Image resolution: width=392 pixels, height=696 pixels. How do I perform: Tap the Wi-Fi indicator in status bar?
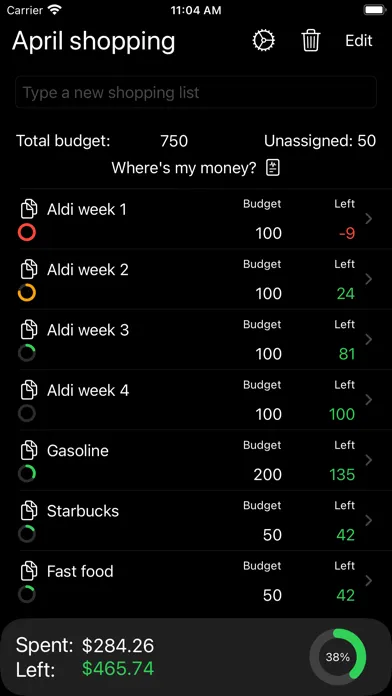[x=55, y=10]
